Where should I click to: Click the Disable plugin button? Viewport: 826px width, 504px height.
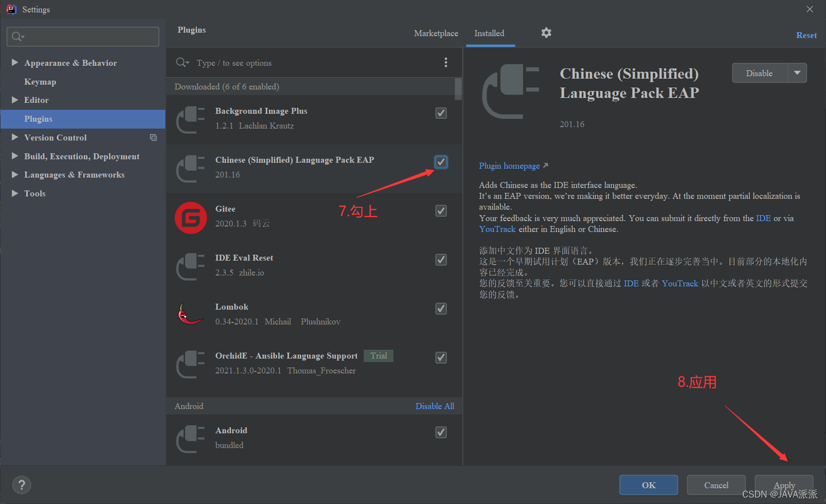tap(760, 73)
